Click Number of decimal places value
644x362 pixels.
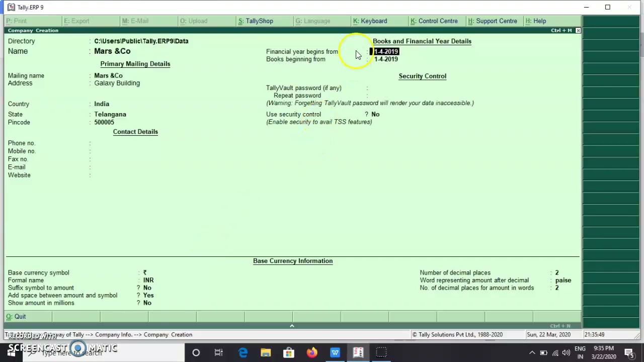tap(557, 273)
